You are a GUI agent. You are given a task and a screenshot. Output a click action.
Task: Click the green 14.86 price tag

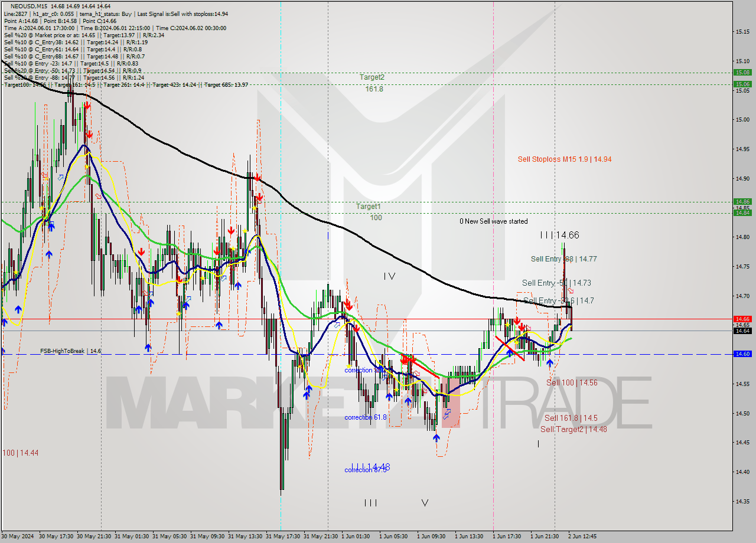pyautogui.click(x=742, y=201)
